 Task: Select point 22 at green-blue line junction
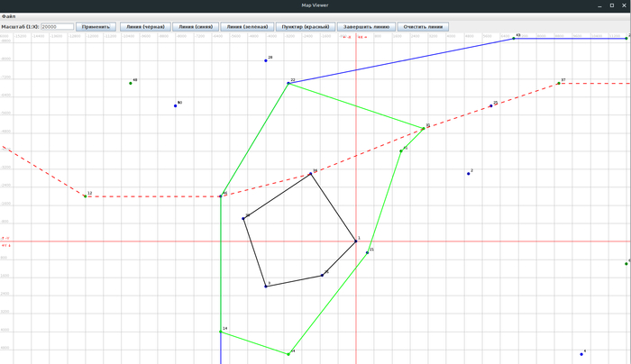(x=288, y=83)
